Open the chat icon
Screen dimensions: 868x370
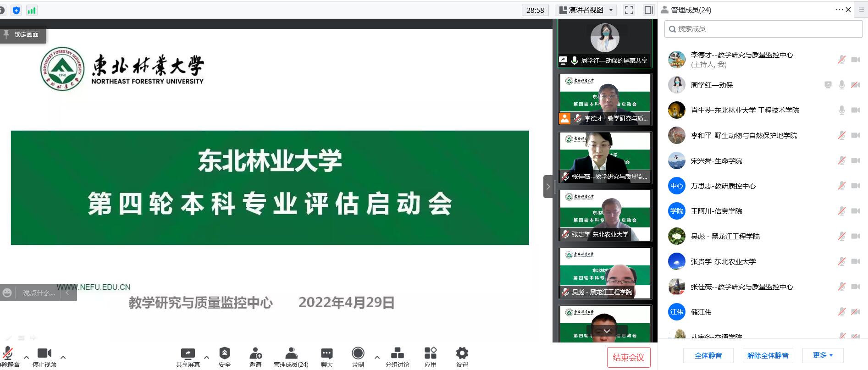coord(326,353)
